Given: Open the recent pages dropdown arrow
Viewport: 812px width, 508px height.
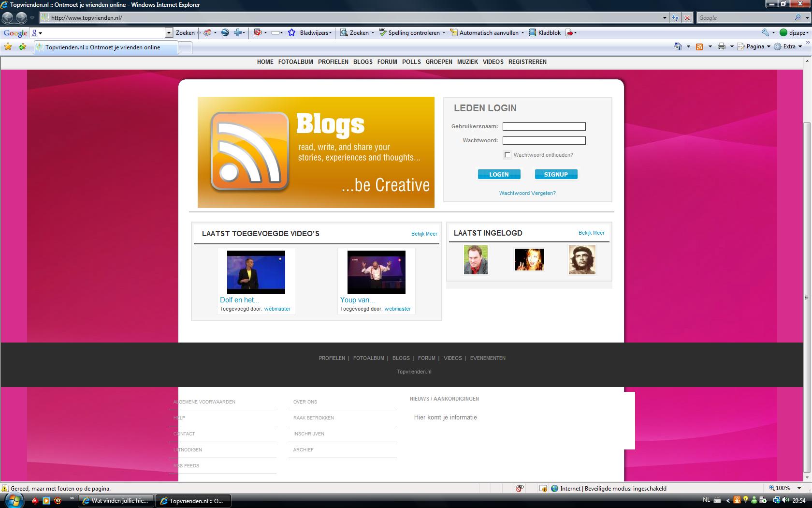Looking at the screenshot, I should coord(32,18).
